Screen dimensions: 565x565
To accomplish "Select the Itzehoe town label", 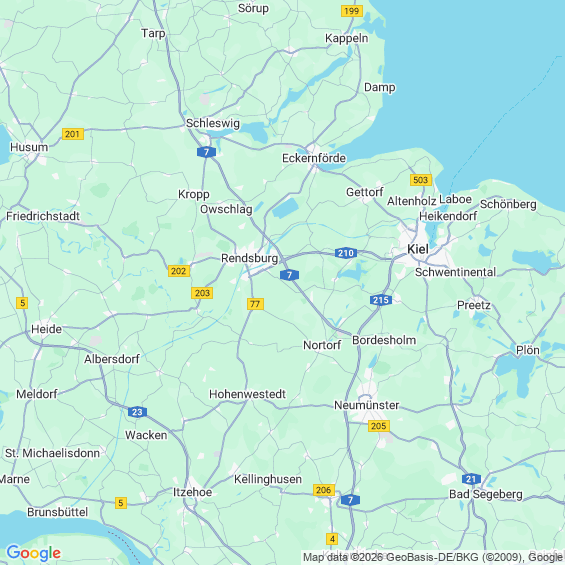I will [x=192, y=492].
